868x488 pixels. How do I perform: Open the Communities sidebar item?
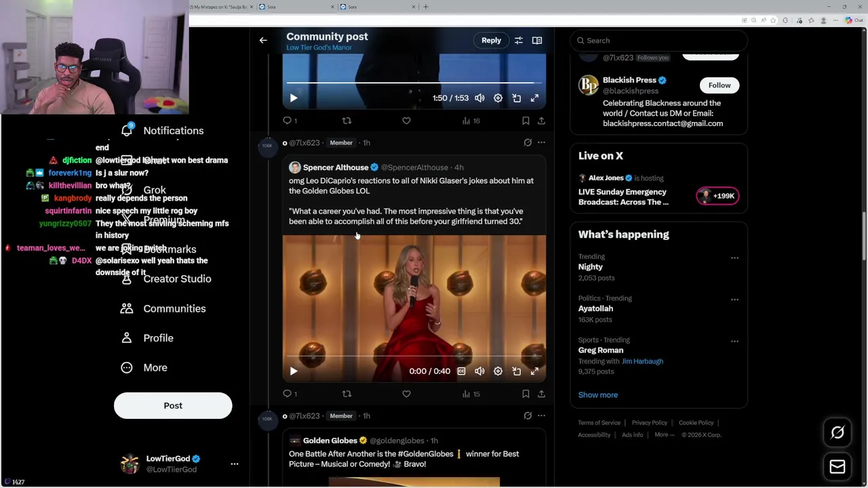[x=174, y=308]
